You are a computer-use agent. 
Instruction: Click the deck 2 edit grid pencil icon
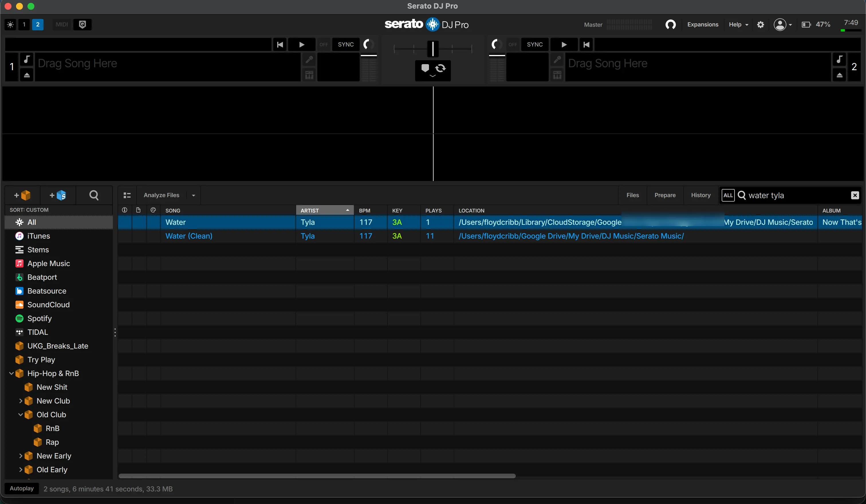[x=557, y=60]
